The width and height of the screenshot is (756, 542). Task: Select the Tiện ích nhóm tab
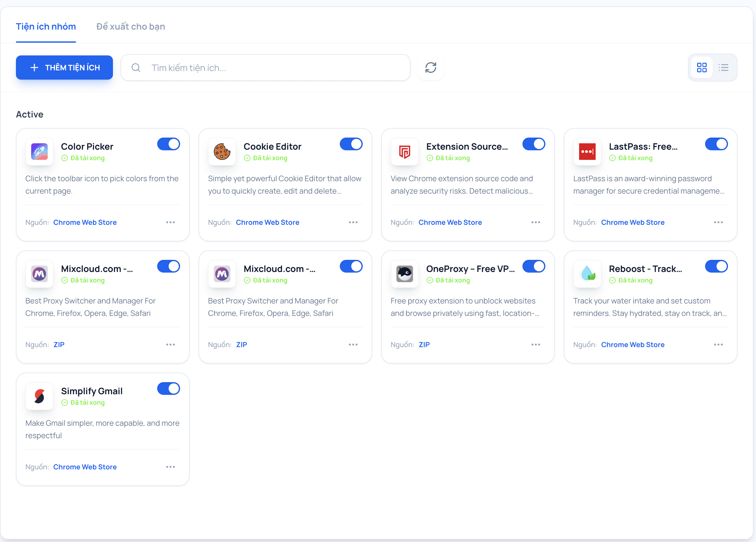[x=46, y=27]
